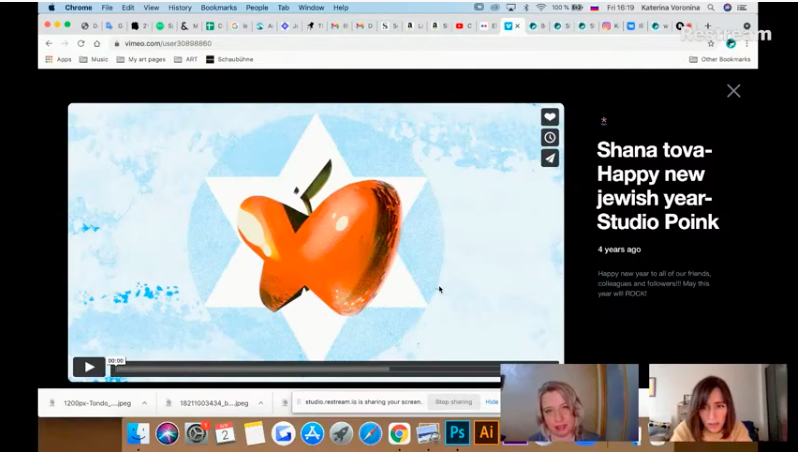Image resolution: width=798 pixels, height=452 pixels.
Task: Hide the screen sharing notification
Action: 491,402
